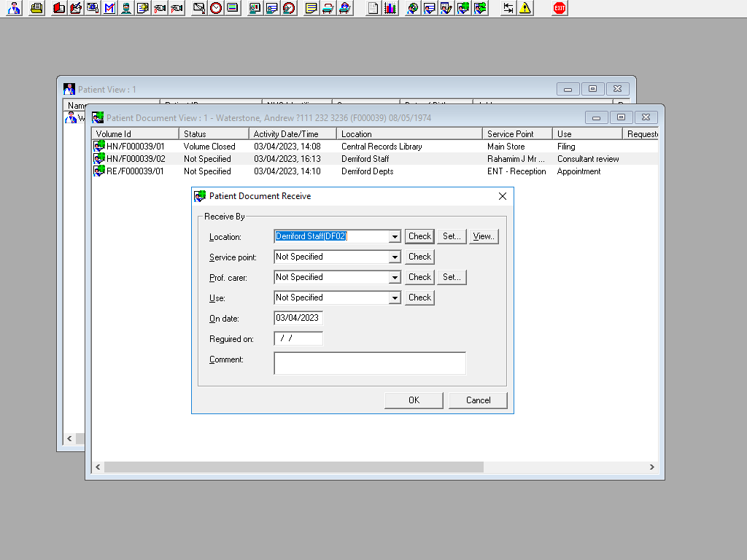This screenshot has width=747, height=560.
Task: Click the yellow notepad toolbar icon
Action: (x=311, y=8)
